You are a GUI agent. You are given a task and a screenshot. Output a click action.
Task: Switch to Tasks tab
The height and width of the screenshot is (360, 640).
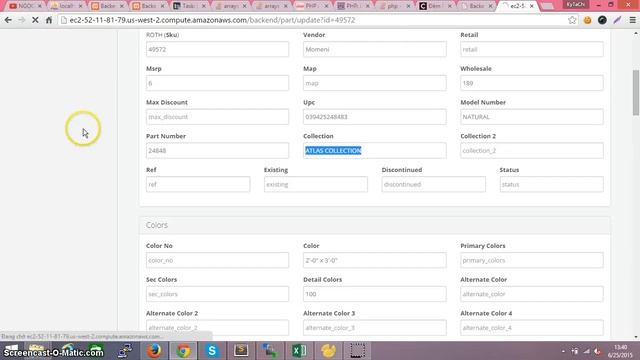189,6
